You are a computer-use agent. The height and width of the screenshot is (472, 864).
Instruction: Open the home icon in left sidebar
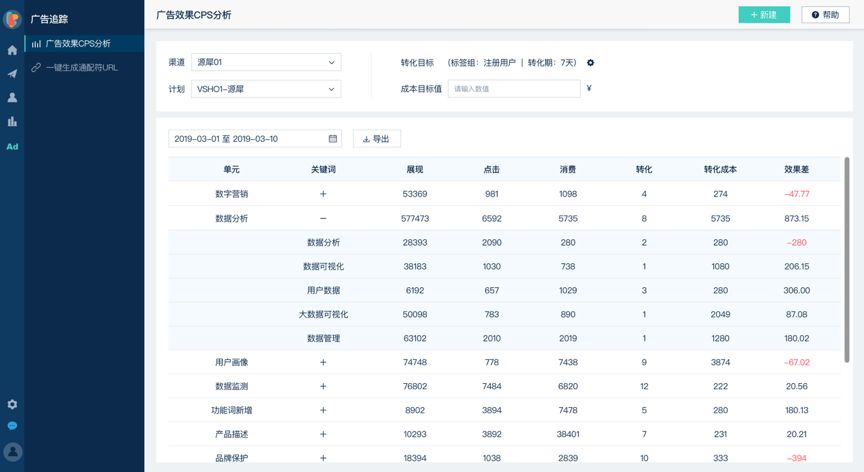(12, 50)
